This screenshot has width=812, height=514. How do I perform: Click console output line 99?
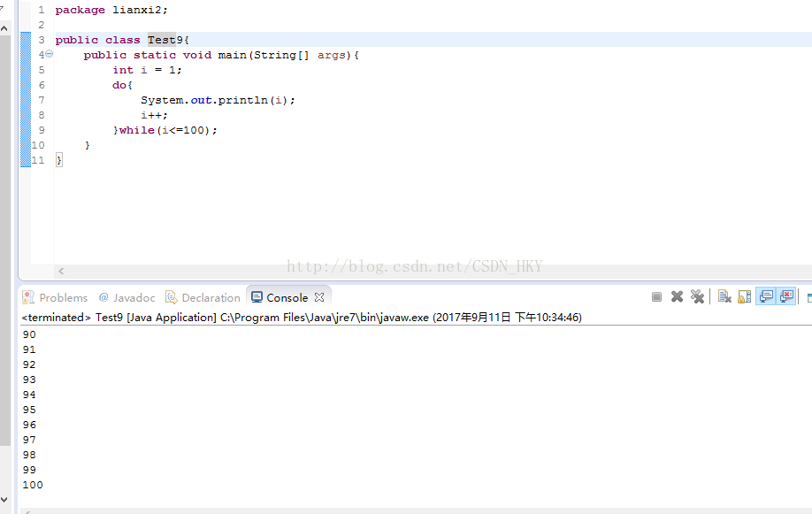click(x=29, y=470)
